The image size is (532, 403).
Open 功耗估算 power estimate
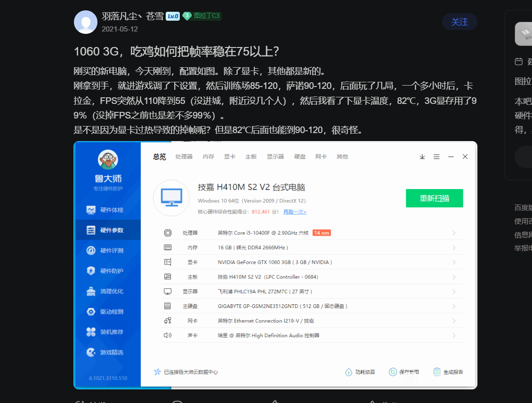(x=360, y=372)
